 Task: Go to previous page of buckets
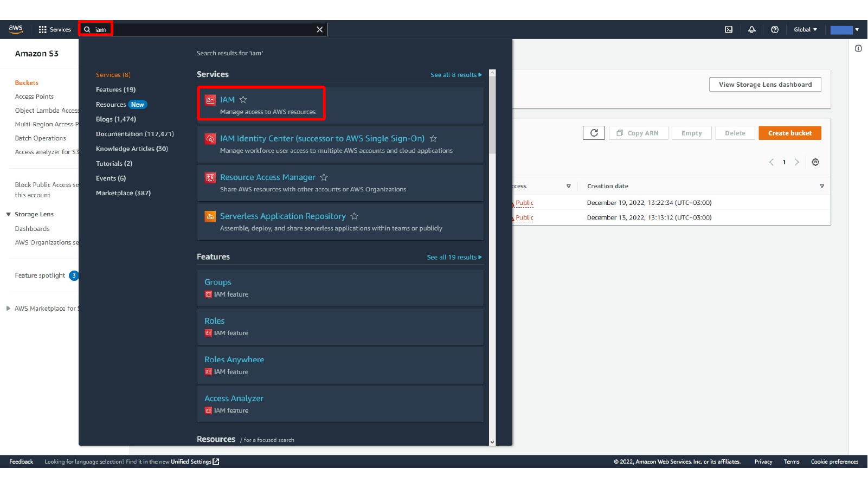(771, 162)
